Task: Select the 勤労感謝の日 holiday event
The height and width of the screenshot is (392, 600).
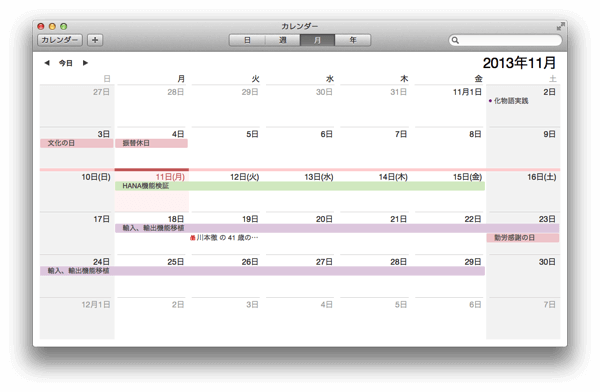Action: tap(523, 238)
